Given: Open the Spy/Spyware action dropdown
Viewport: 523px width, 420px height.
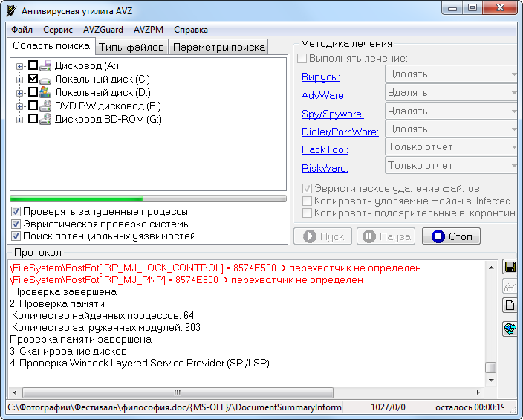Looking at the screenshot, I should [451, 111].
